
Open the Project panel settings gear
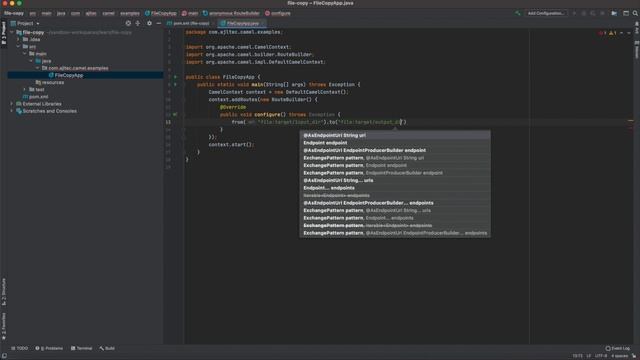tap(149, 23)
